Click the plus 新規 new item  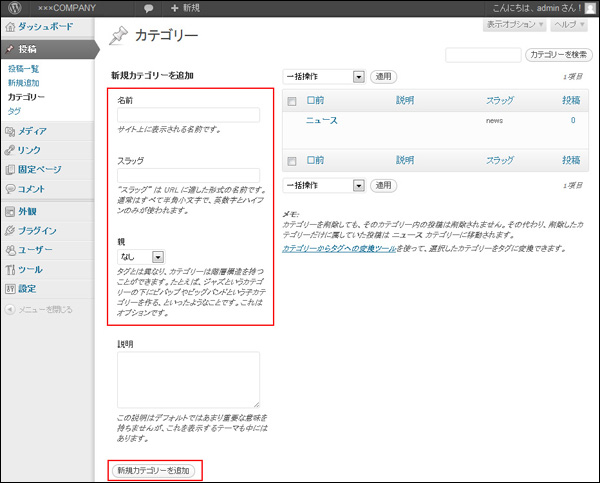pyautogui.click(x=185, y=8)
